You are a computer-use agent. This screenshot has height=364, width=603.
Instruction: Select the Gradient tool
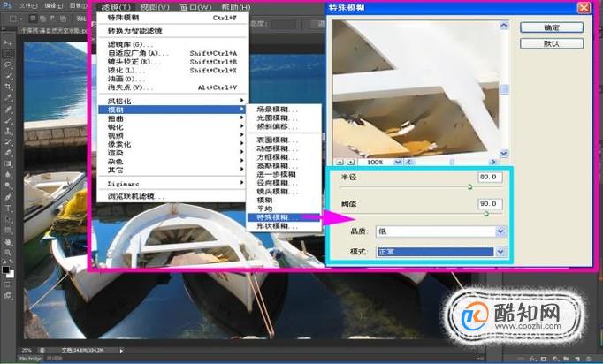tap(8, 163)
